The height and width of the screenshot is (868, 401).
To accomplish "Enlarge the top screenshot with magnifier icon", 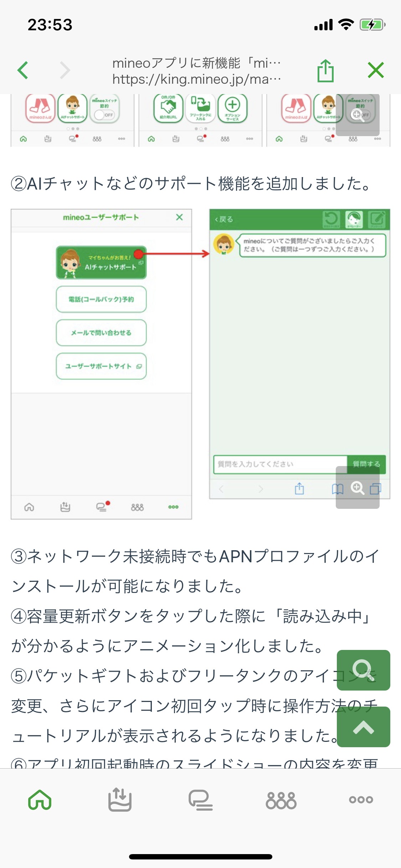I will pos(358,115).
